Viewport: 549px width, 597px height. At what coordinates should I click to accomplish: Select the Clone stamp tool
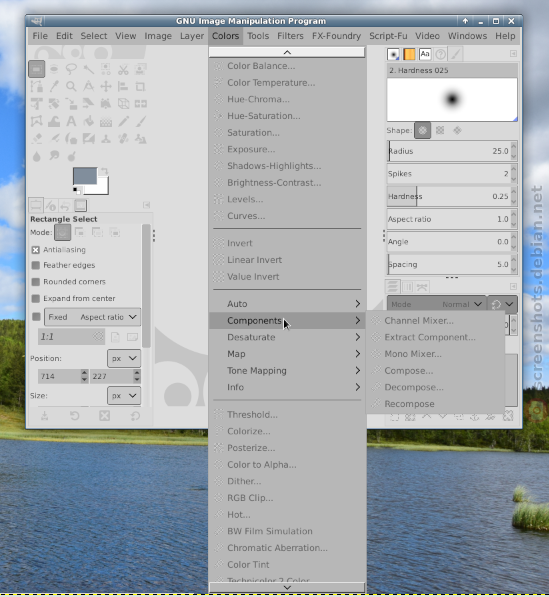(106, 139)
